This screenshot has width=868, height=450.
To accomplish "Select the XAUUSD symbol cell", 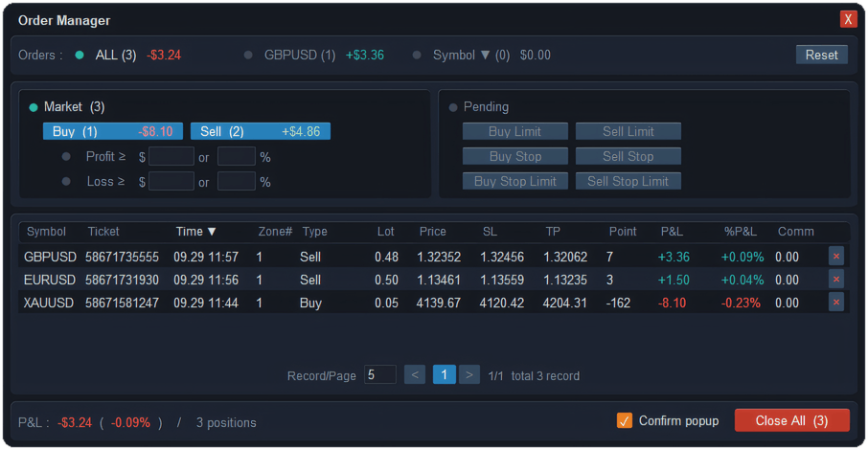I will tap(49, 304).
